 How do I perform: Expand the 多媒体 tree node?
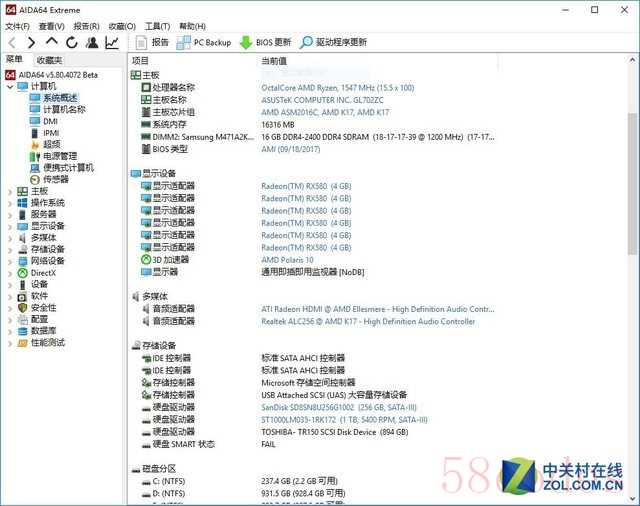coord(10,238)
